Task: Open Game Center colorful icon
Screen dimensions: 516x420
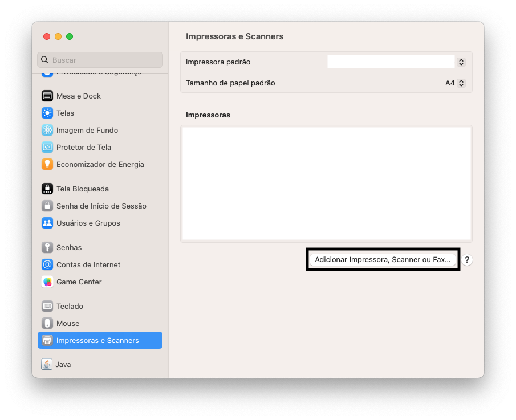Action: coord(47,282)
